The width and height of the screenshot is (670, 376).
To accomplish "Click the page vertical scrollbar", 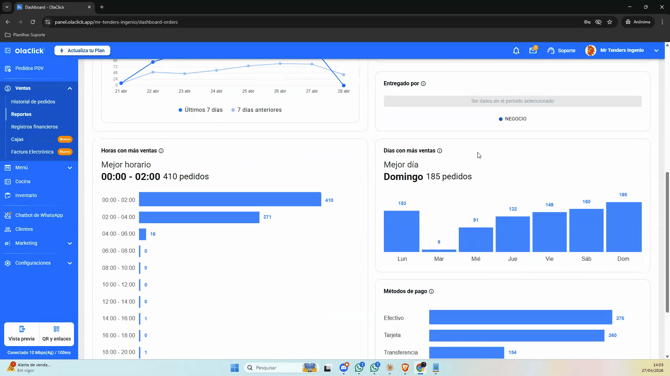I will (667, 242).
